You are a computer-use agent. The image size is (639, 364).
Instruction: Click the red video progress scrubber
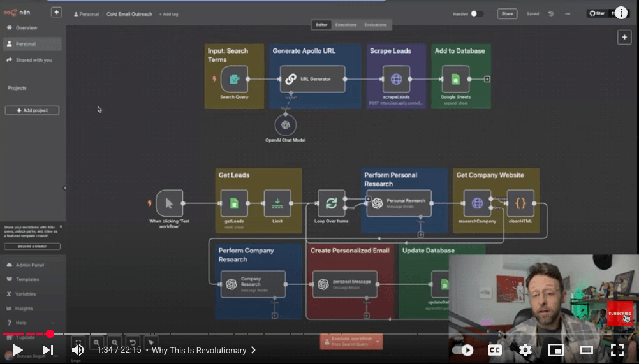50,333
